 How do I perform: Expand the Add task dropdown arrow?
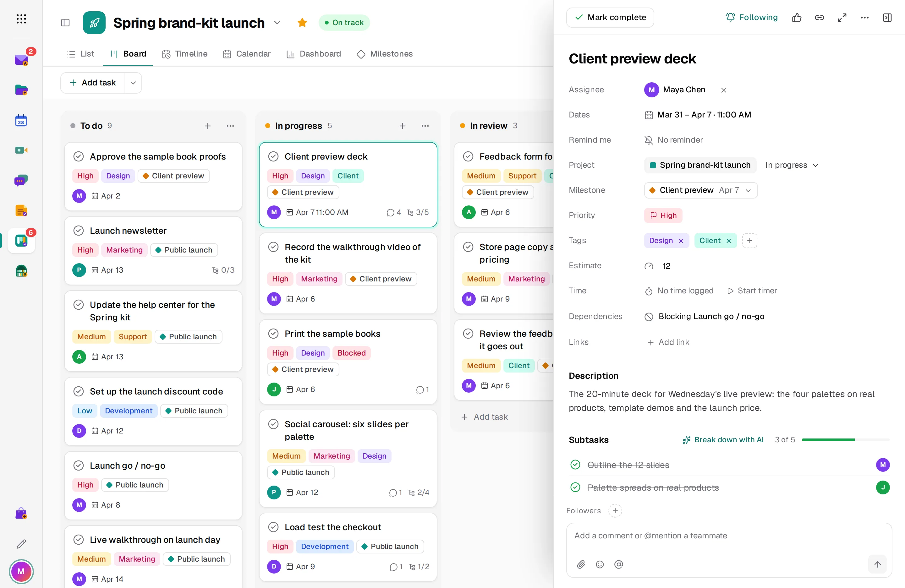[133, 83]
